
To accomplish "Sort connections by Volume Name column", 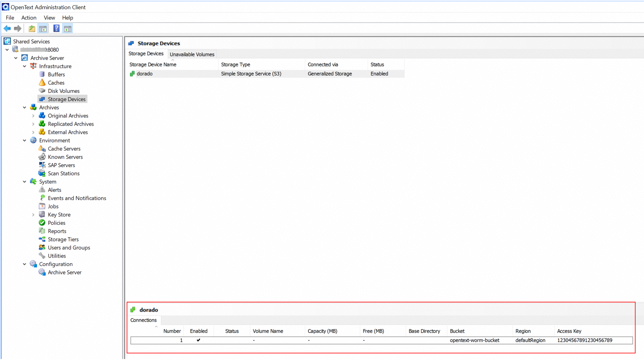I will 277,331.
